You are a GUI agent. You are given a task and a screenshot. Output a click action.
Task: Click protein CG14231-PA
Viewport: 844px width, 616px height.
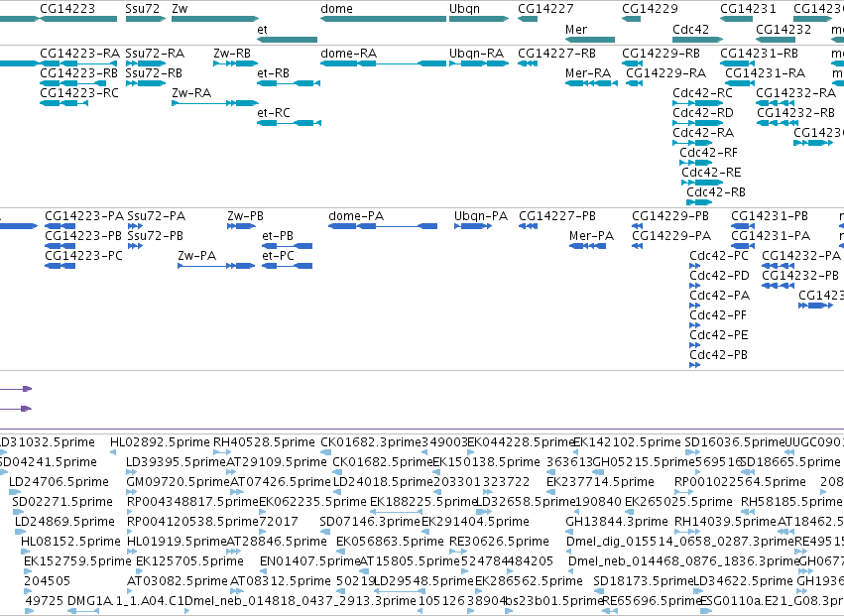tap(771, 236)
